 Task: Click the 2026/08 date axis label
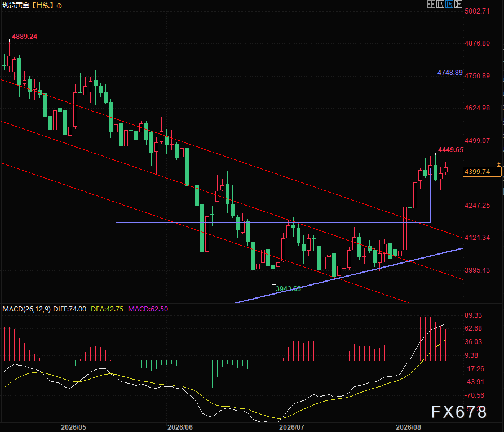408,427
